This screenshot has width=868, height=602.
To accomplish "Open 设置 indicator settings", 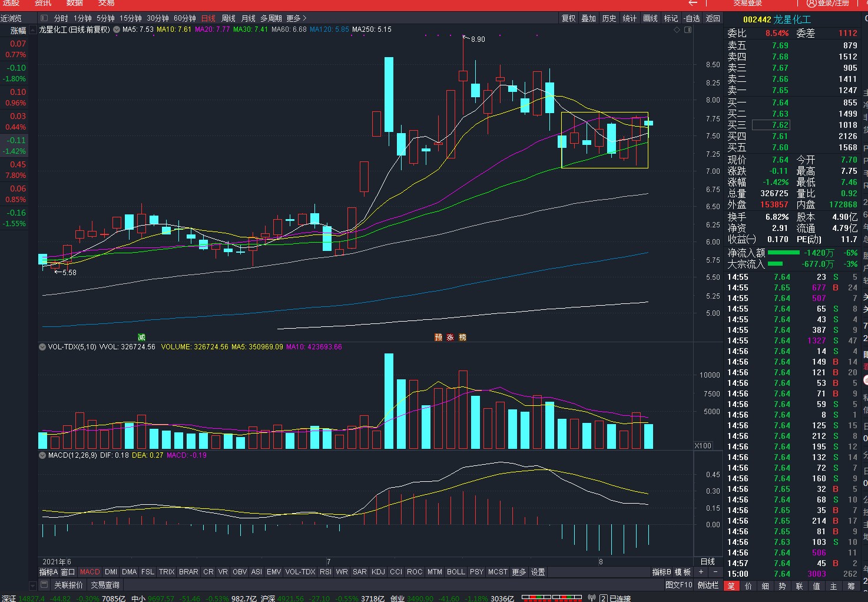I will (538, 572).
